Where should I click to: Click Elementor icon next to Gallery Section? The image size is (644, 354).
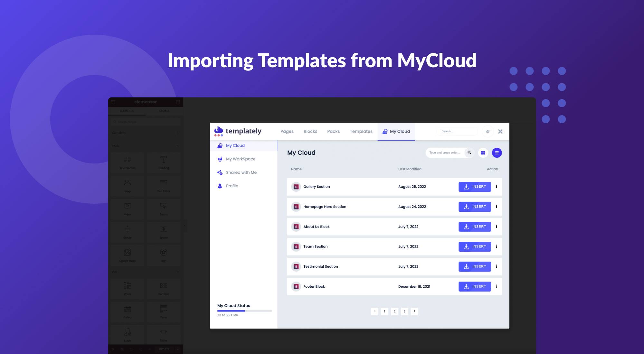296,187
